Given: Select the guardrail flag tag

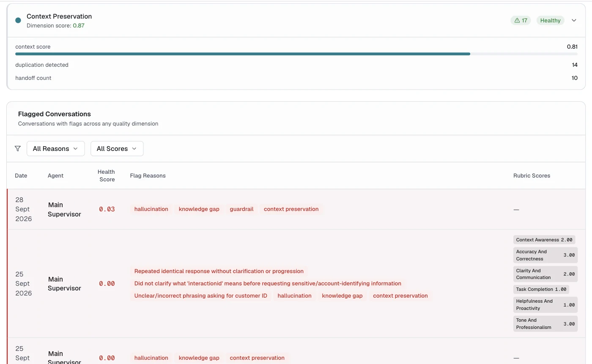Looking at the screenshot, I should (241, 209).
